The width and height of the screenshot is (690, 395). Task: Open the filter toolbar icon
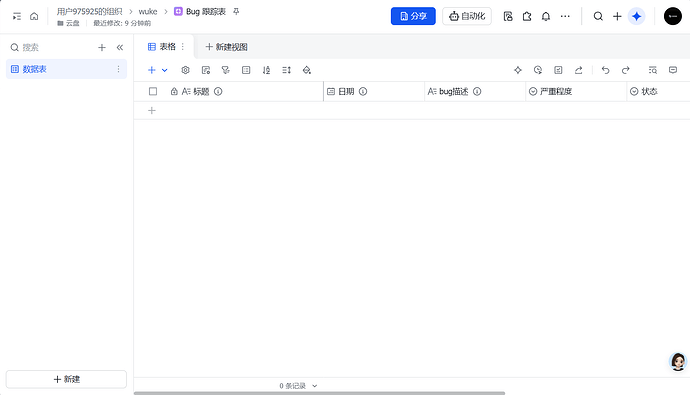pyautogui.click(x=226, y=70)
